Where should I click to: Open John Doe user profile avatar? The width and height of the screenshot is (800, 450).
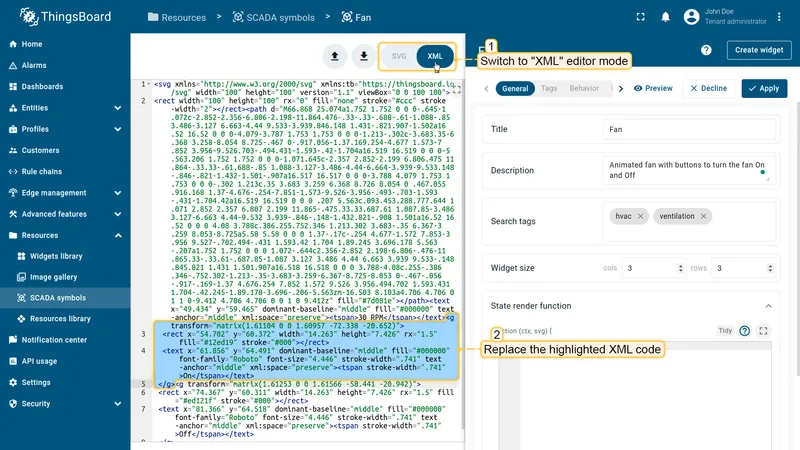(x=691, y=17)
